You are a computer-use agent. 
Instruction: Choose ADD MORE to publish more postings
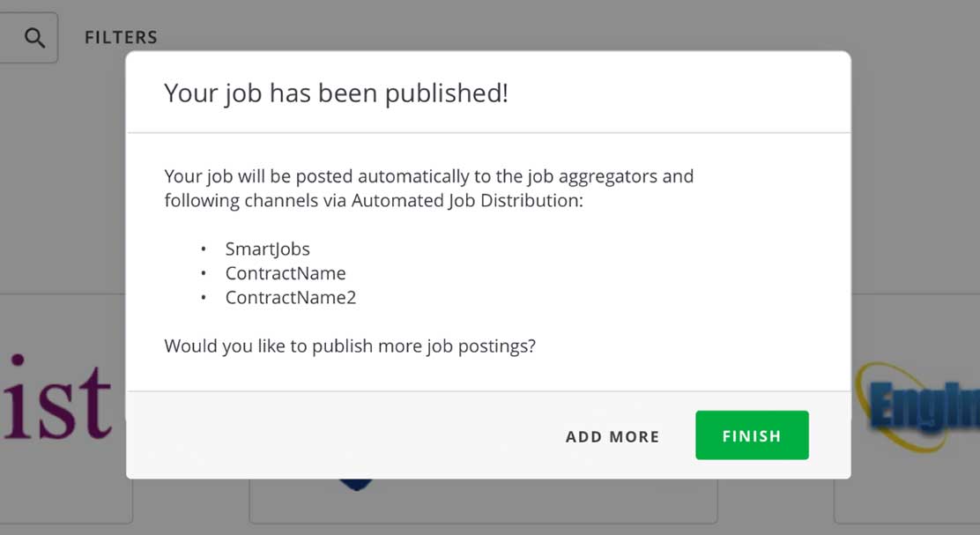pyautogui.click(x=612, y=436)
